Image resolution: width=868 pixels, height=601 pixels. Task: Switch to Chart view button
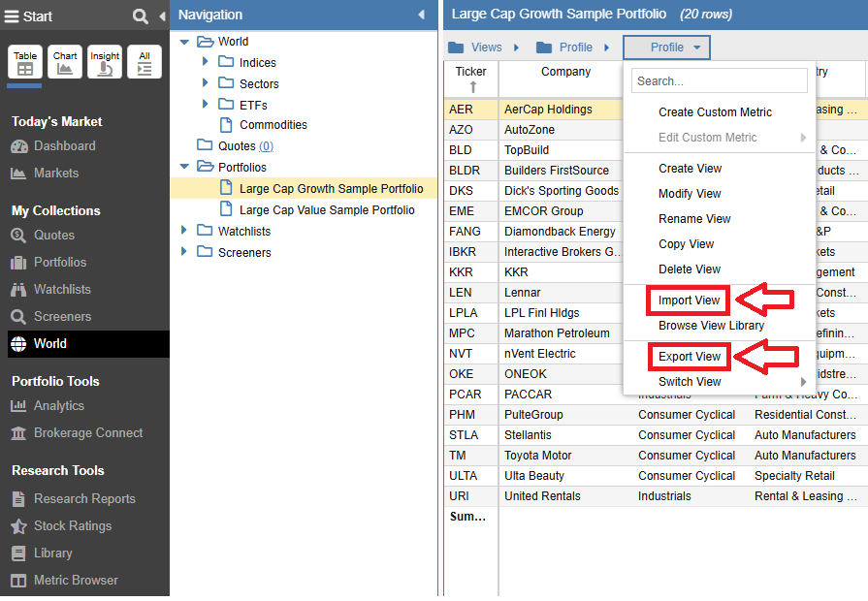pos(65,62)
